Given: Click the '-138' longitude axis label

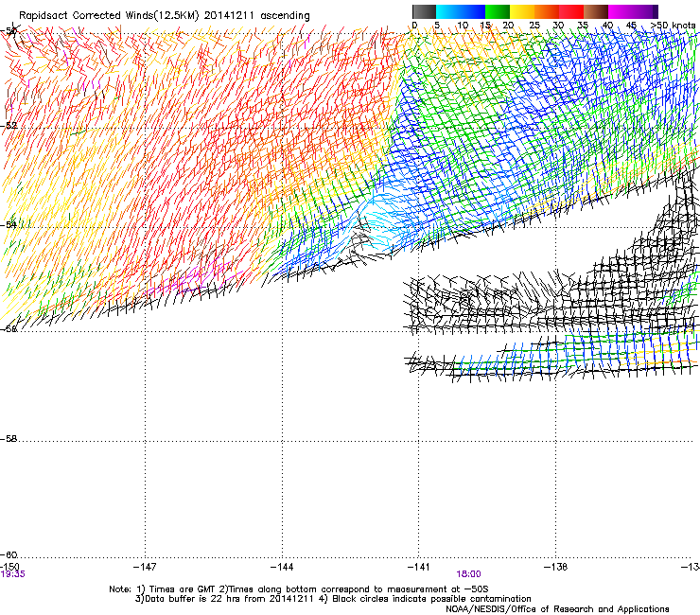Looking at the screenshot, I should (555, 567).
